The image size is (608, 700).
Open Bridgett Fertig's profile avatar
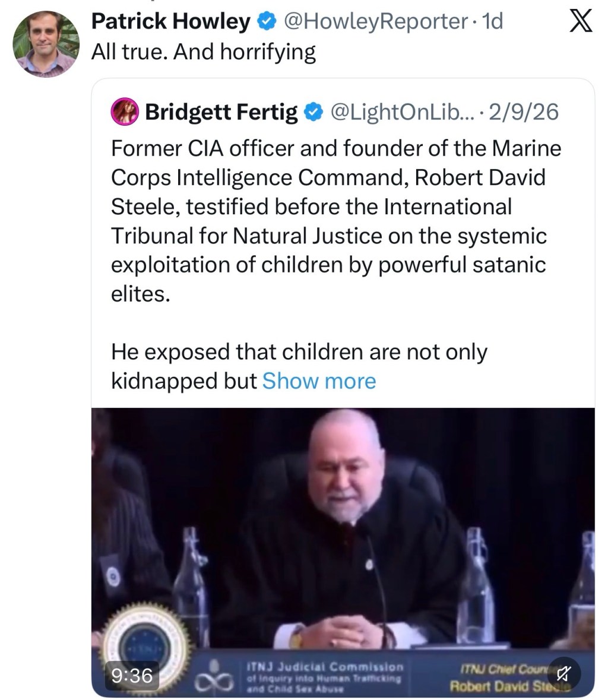125,112
